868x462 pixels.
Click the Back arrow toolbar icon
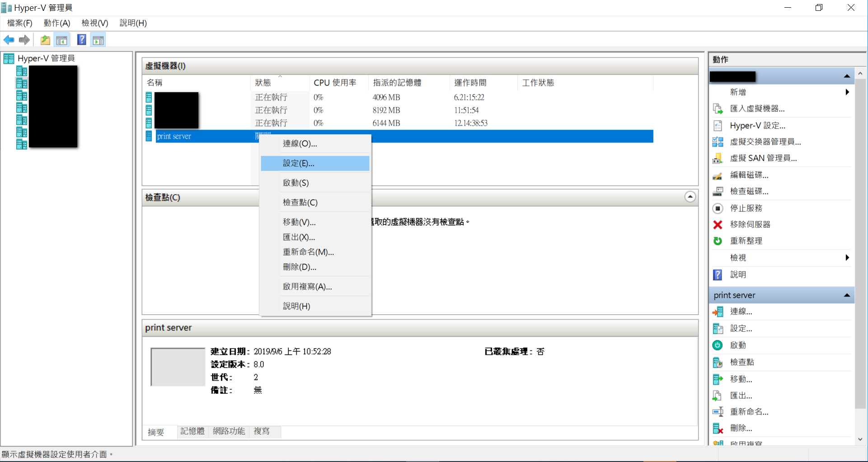click(9, 40)
